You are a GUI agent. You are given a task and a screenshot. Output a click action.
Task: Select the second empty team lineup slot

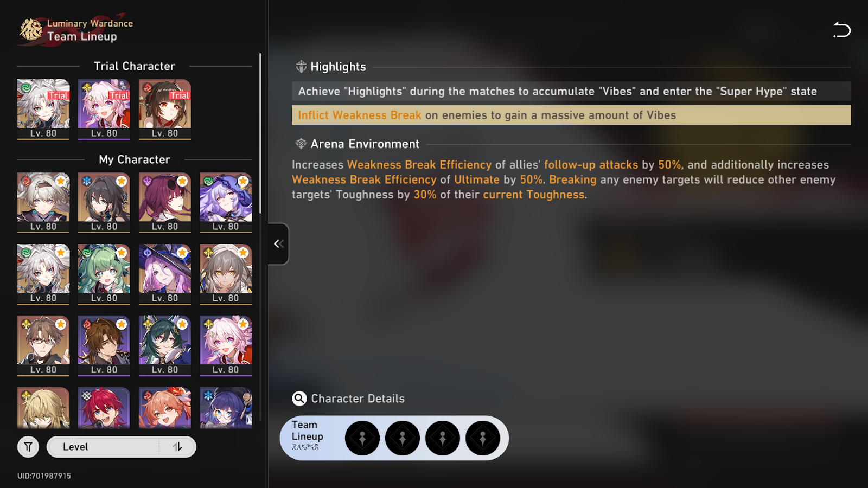[403, 438]
